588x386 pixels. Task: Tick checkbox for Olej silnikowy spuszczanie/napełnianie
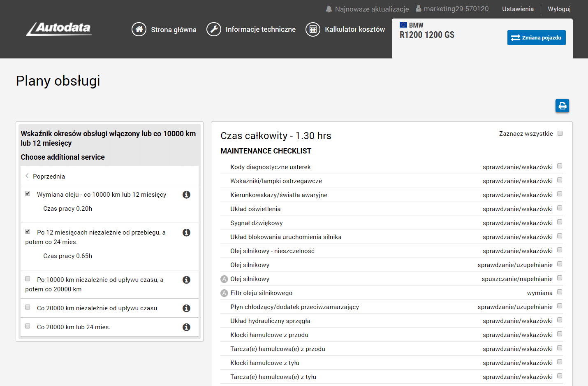click(560, 278)
